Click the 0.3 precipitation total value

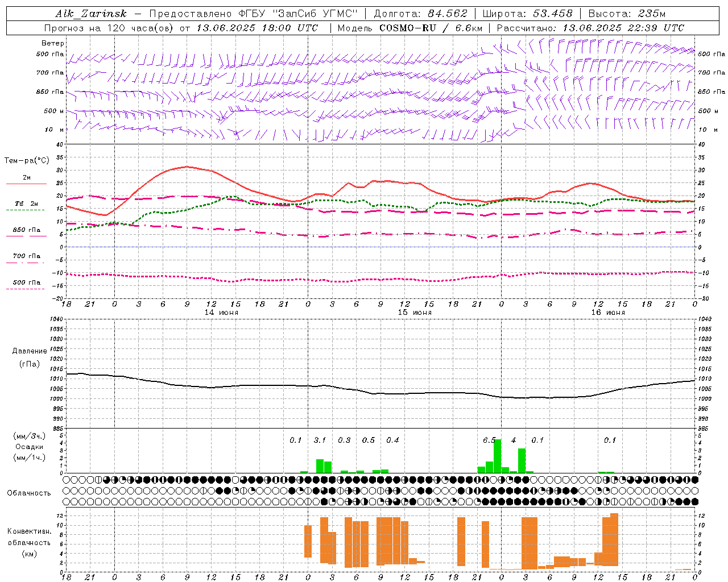[x=344, y=440]
